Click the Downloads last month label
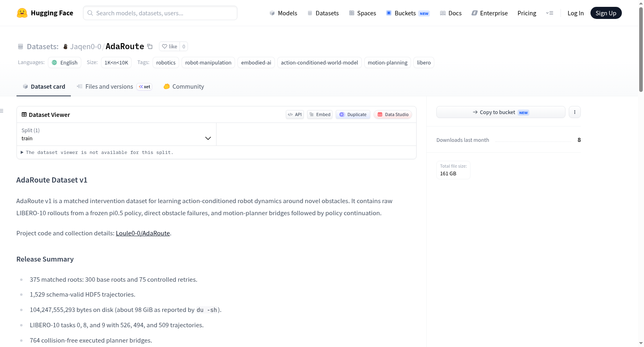Screen dimensions: 644x347 click(463, 140)
